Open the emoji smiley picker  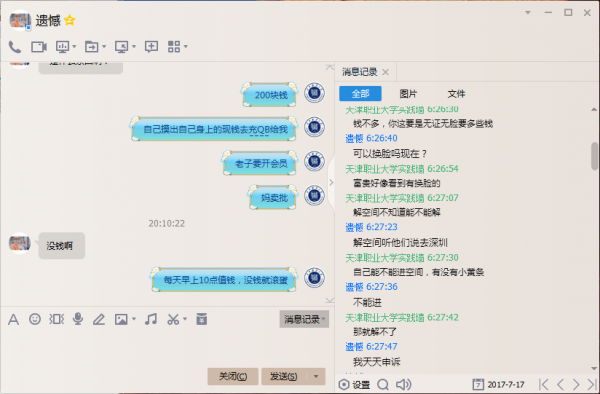pos(35,319)
